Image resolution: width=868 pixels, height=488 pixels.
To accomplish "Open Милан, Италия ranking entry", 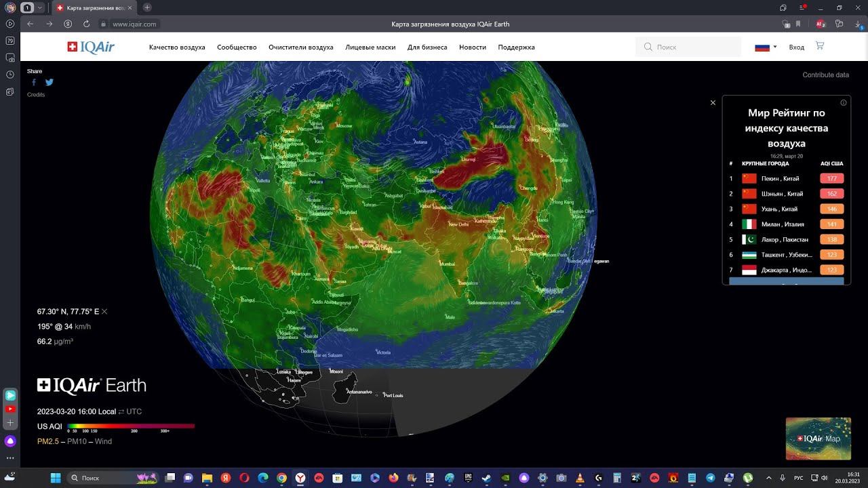I will coord(787,224).
